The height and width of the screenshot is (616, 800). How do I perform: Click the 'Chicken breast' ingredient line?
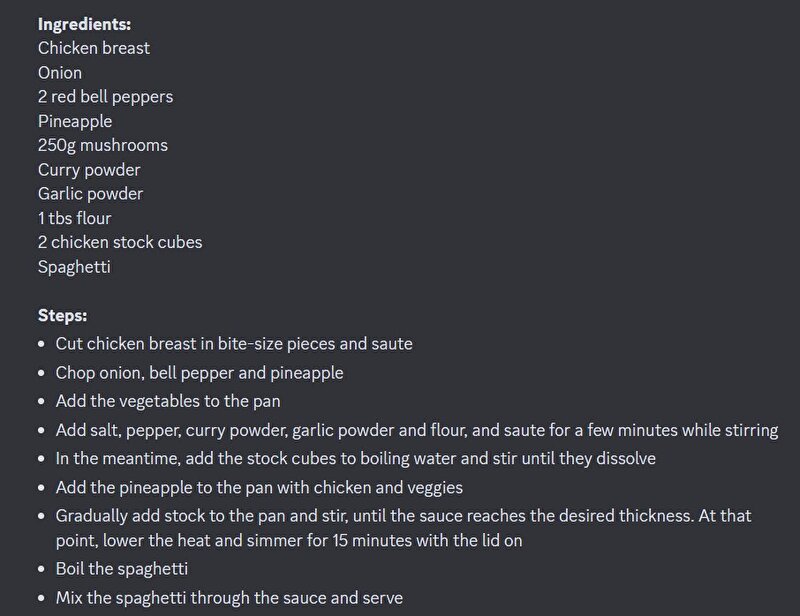(94, 48)
